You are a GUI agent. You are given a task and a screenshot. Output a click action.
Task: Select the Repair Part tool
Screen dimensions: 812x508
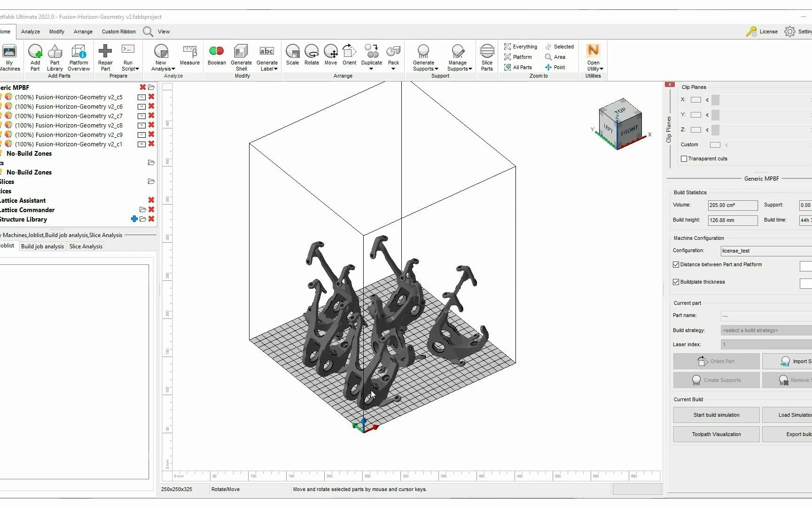[105, 56]
